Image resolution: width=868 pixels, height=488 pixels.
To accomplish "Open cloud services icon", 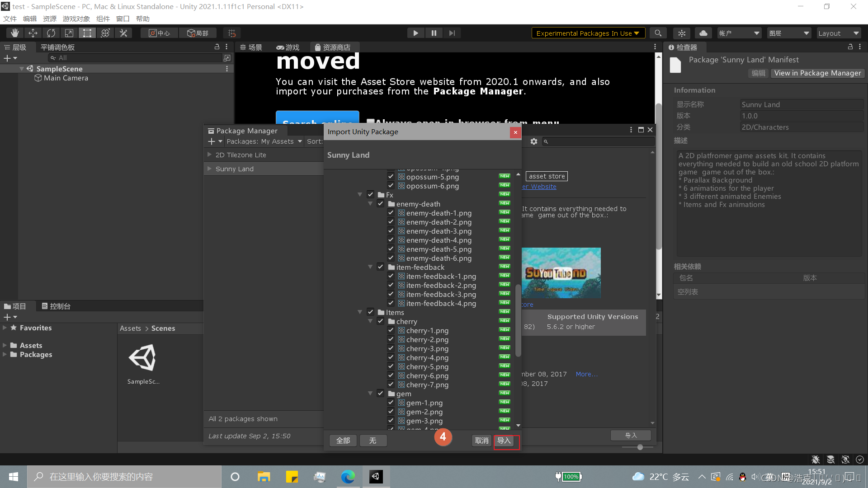I will 703,33.
